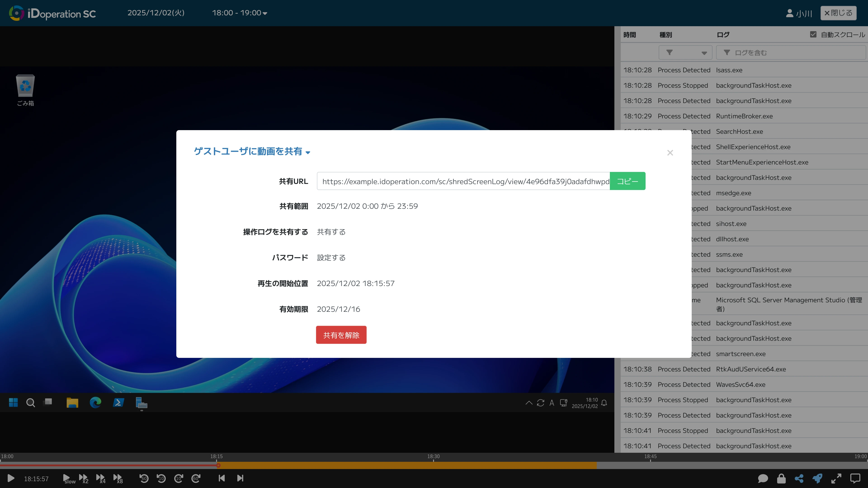Jump to the next segment icon
Image resolution: width=868 pixels, height=488 pixels.
coord(240,478)
